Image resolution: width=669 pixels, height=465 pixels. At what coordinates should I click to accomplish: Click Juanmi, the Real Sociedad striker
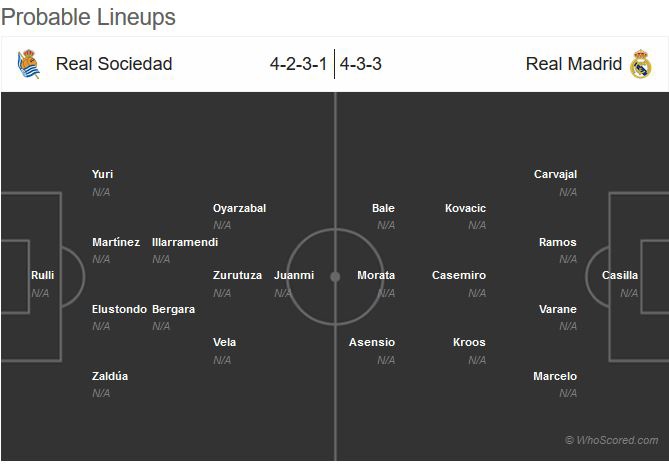[294, 275]
